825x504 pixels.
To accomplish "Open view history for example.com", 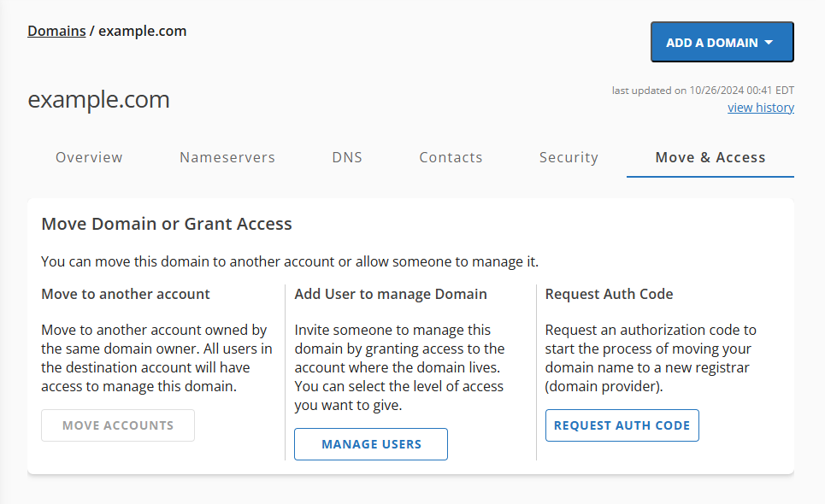I will [x=760, y=107].
